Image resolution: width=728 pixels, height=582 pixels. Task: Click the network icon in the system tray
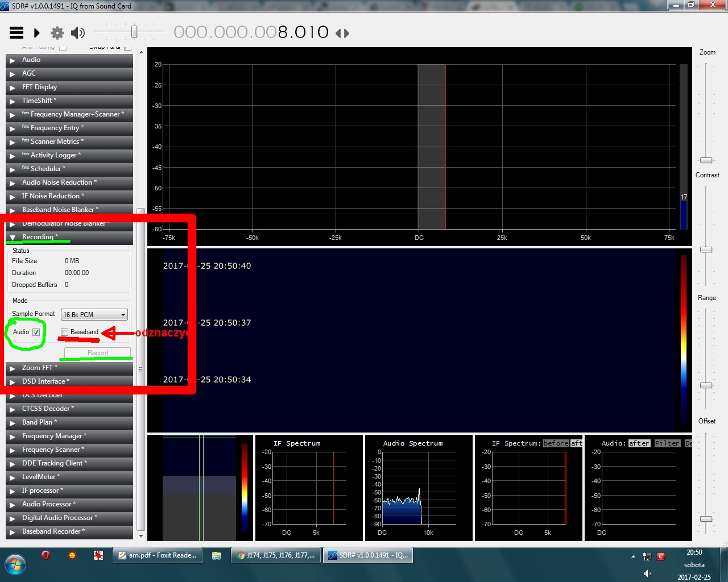[647, 556]
